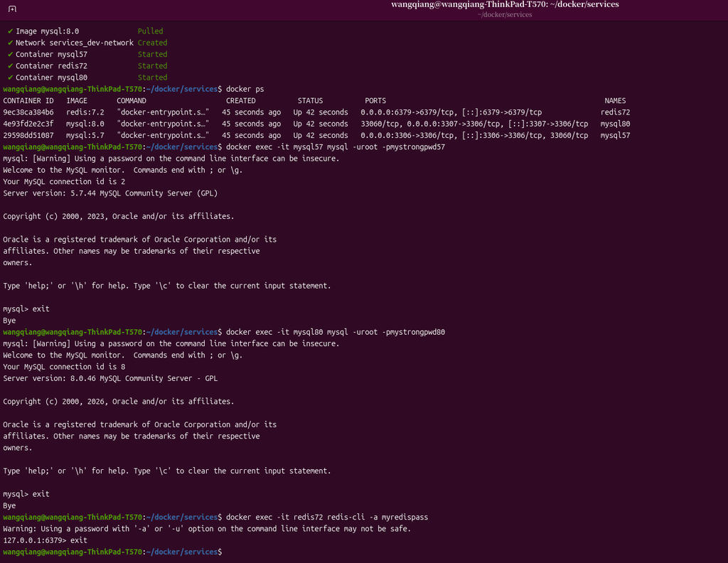Click the PORTS column header
The height and width of the screenshot is (563, 728).
pos(375,101)
